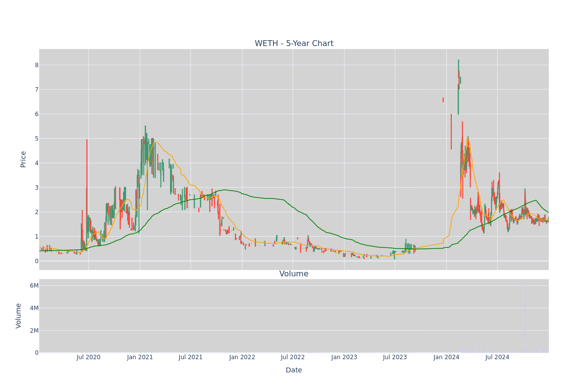
Task: Click the chart title WETH - 5-Year Chart
Action: click(294, 44)
